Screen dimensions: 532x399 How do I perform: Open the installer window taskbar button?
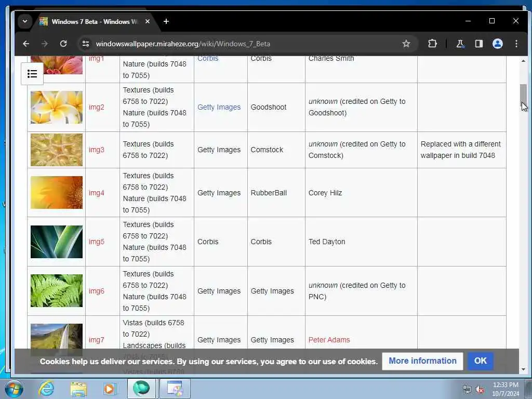175,389
